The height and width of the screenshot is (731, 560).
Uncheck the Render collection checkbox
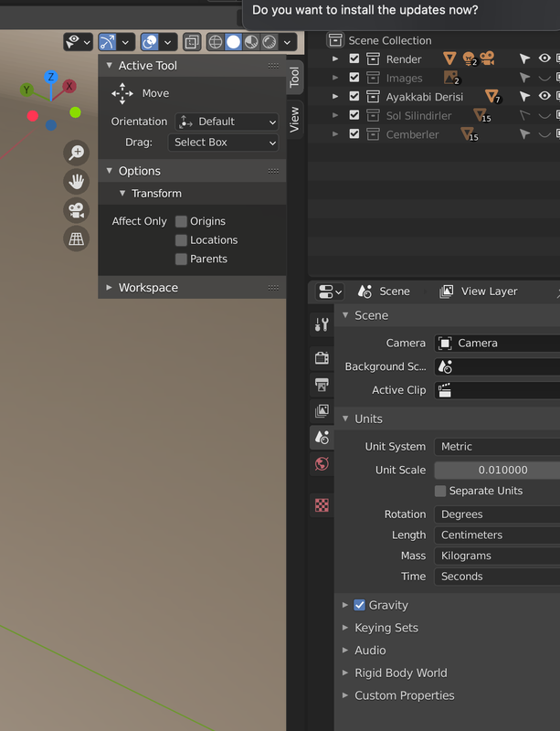pyautogui.click(x=354, y=58)
